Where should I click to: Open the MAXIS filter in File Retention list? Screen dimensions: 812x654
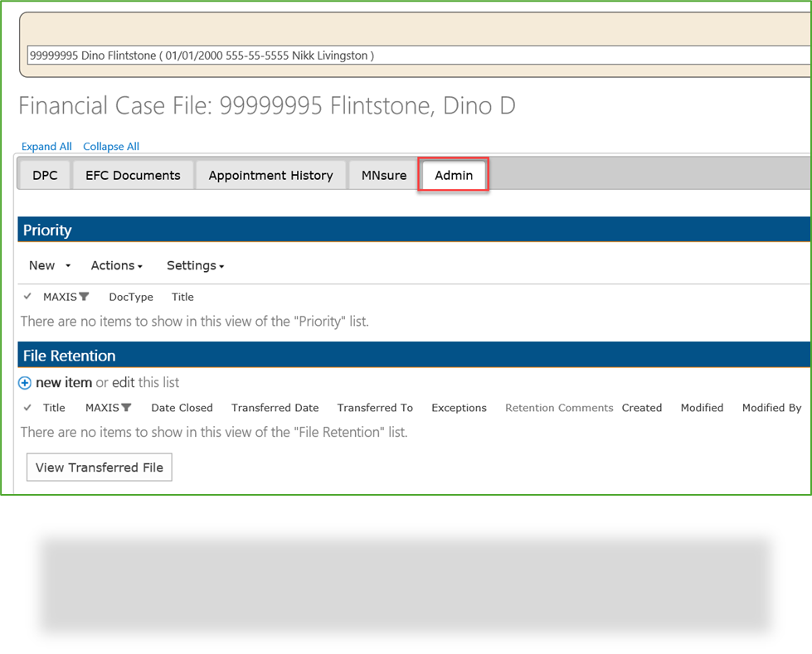126,407
